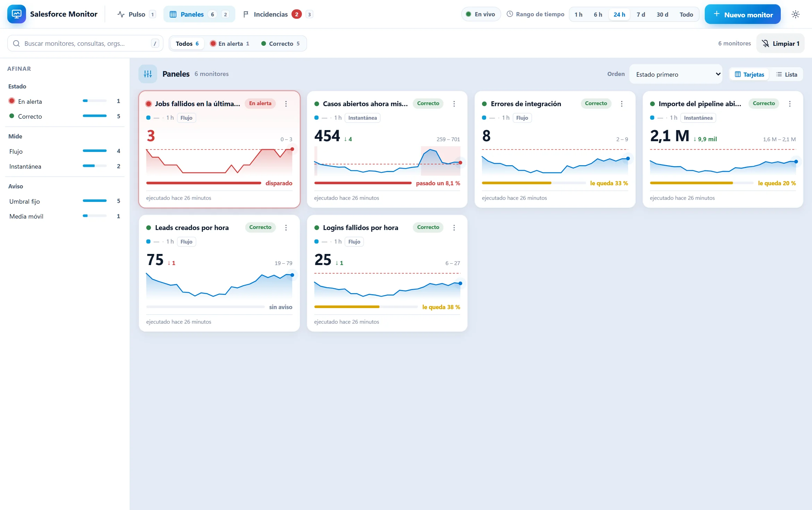Select the 30 d time range
Image resolution: width=812 pixels, height=510 pixels.
pyautogui.click(x=662, y=15)
